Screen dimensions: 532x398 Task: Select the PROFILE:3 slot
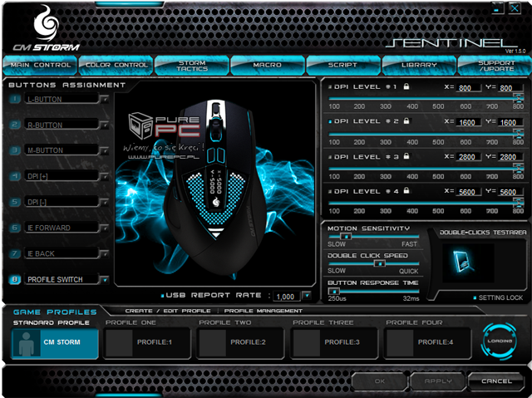point(334,343)
